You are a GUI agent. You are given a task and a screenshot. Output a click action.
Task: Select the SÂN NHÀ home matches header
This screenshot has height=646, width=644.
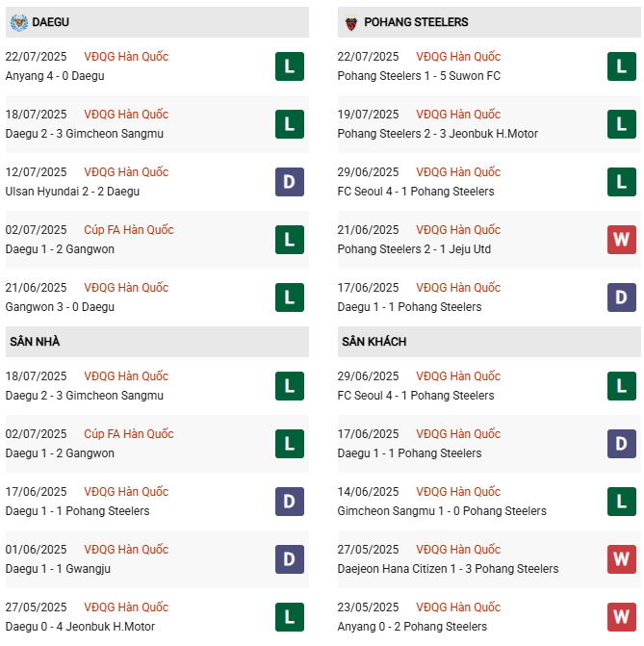click(x=36, y=342)
